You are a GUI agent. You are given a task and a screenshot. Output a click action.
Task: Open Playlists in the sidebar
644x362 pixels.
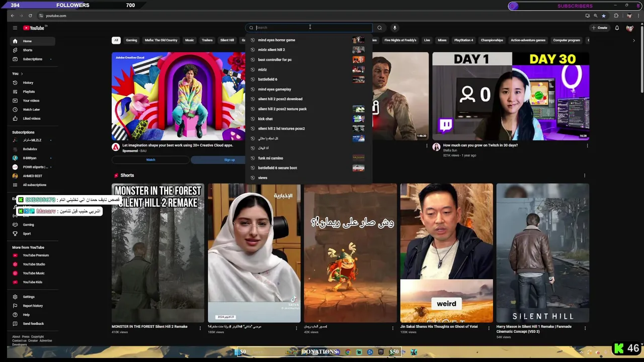[x=29, y=92]
